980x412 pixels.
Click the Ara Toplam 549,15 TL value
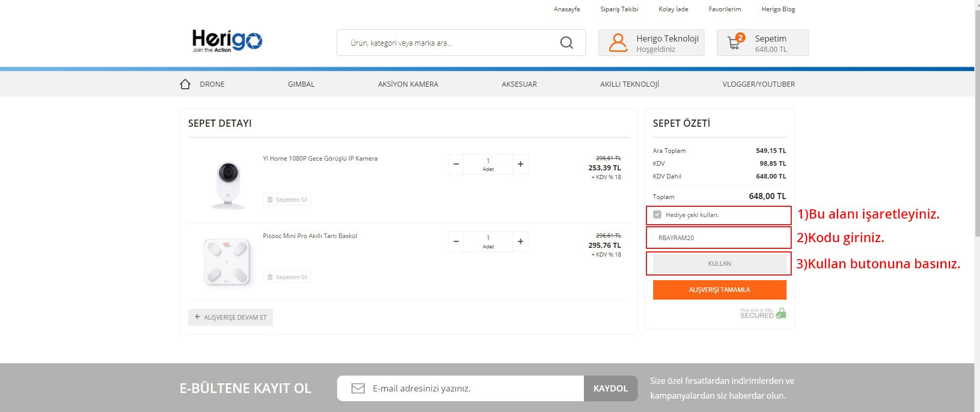771,151
